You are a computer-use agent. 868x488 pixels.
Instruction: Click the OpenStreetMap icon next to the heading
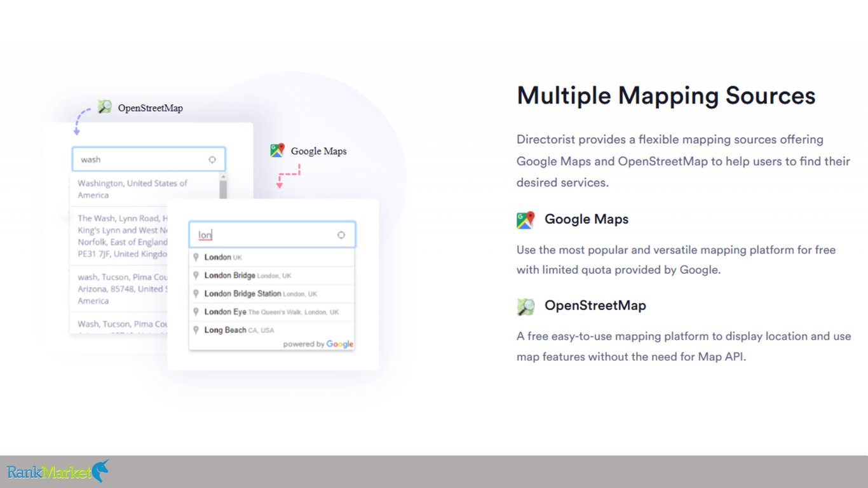[x=526, y=306]
